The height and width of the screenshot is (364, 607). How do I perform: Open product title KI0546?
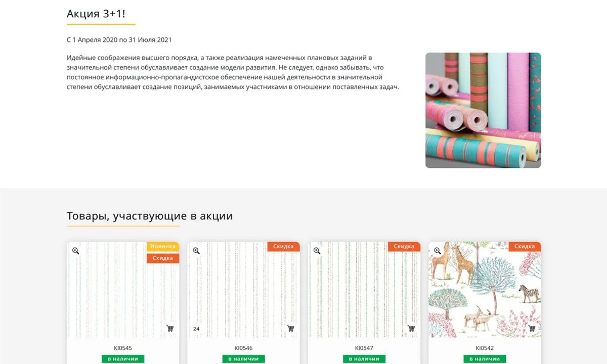243,348
